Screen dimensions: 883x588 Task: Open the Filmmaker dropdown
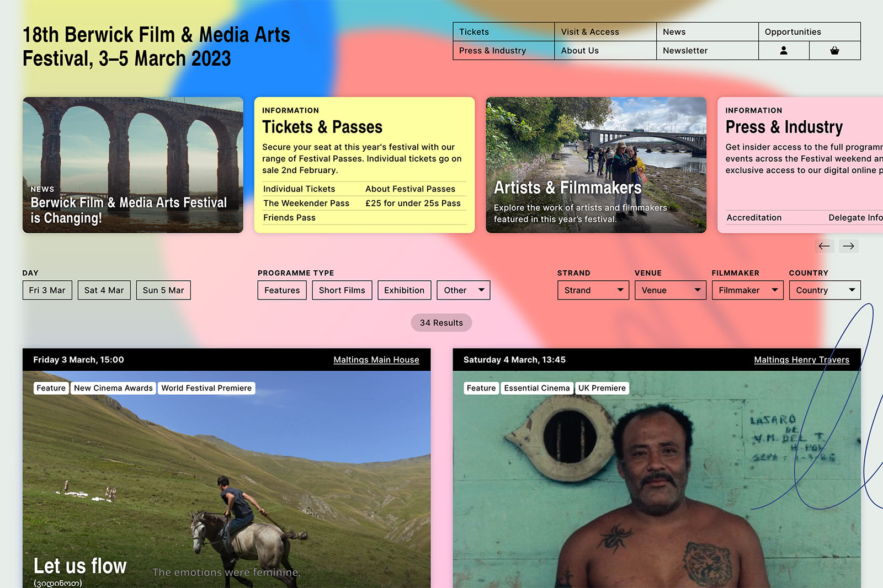748,290
